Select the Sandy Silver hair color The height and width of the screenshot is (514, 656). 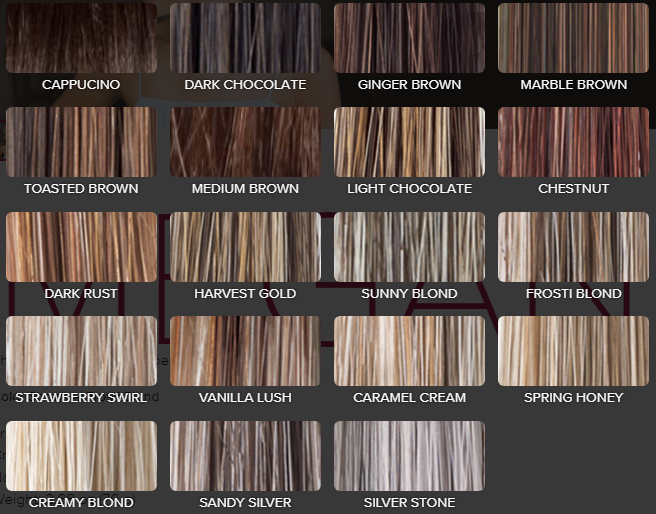245,456
